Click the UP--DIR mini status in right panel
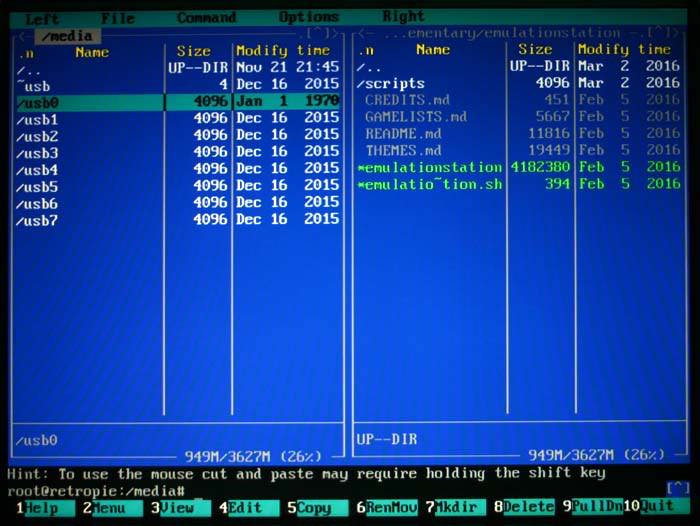 (x=387, y=439)
